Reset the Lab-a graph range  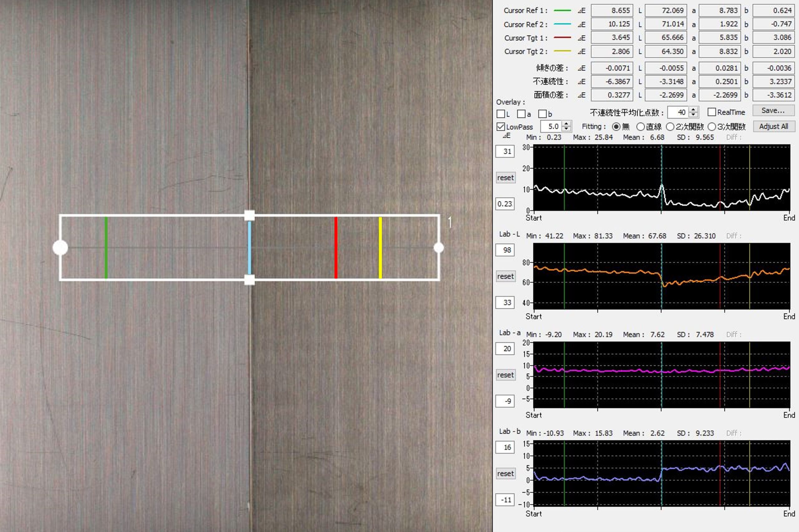tap(506, 375)
